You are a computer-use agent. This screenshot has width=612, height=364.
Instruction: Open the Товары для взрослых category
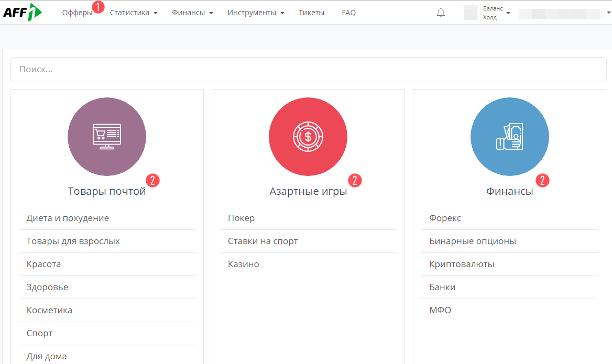(x=73, y=241)
